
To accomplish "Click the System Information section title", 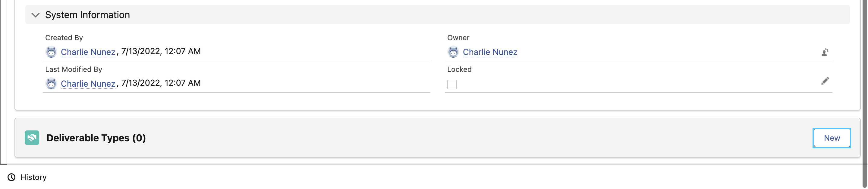I will 87,15.
